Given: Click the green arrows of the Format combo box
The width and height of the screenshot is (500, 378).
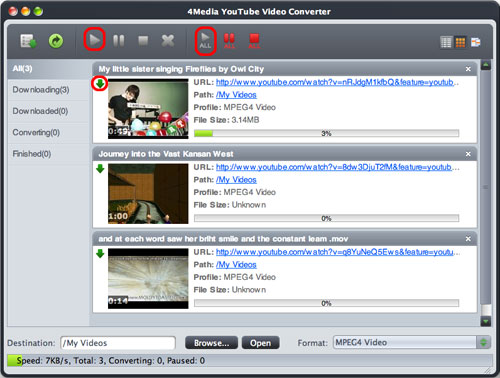Looking at the screenshot, I should pos(484,343).
